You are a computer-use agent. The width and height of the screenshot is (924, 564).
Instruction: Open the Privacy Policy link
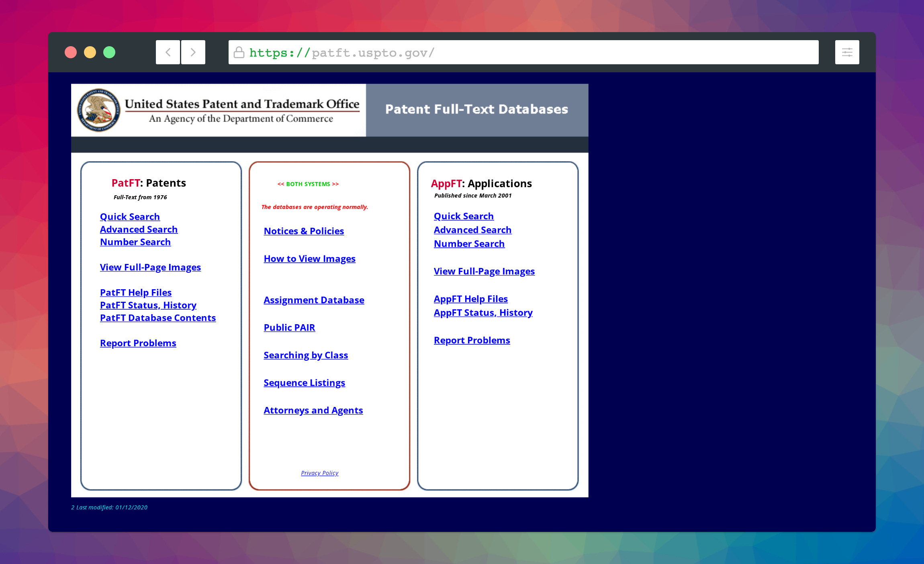[x=320, y=473]
